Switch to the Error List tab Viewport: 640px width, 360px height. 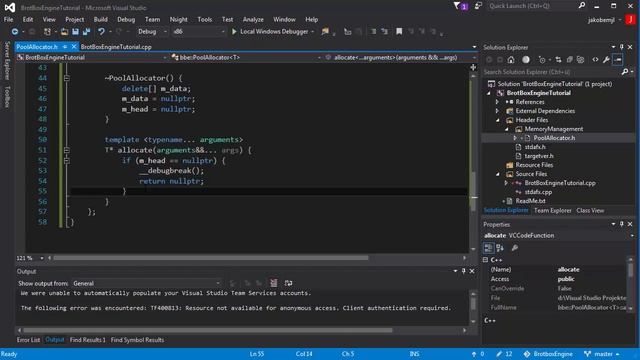click(x=28, y=340)
